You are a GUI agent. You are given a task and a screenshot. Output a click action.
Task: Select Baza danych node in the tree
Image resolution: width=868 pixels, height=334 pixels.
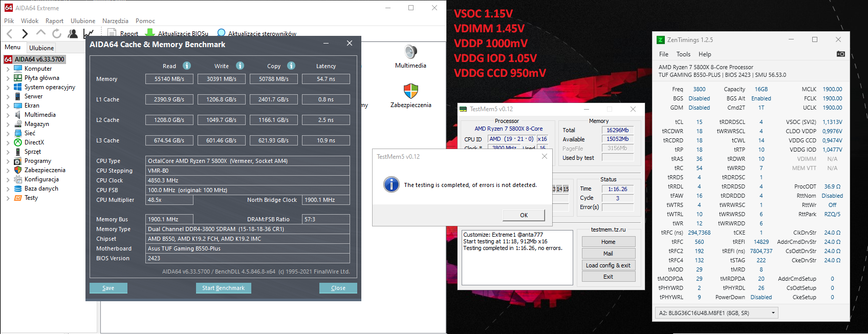pyautogui.click(x=41, y=189)
